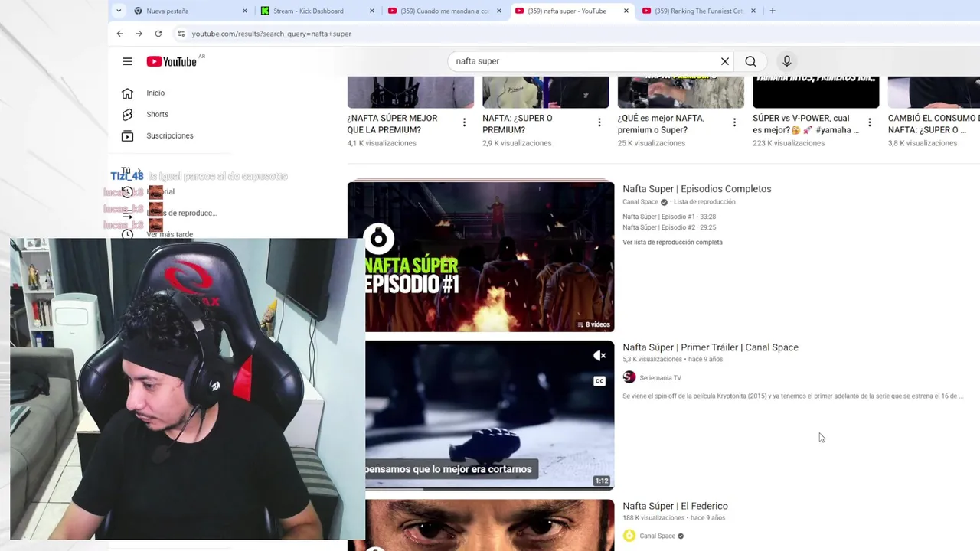
Task: Open a new browser tab
Action: [773, 11]
